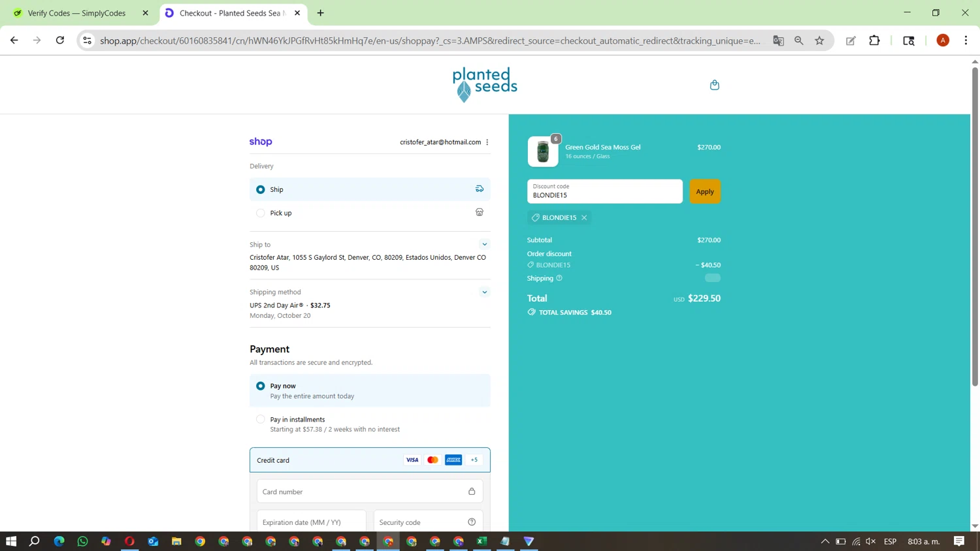Open Chrome extensions puzzle icon

pos(874,40)
